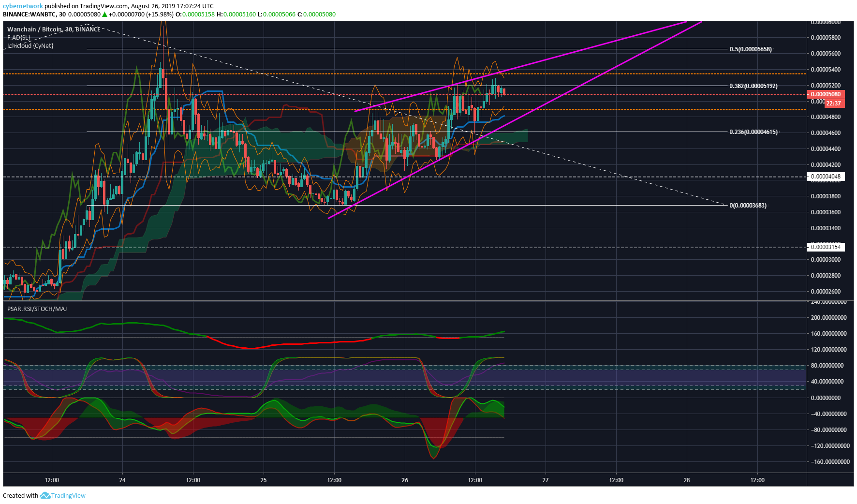The width and height of the screenshot is (857, 504).
Task: Click the TradingView cloud logo icon
Action: pyautogui.click(x=45, y=495)
